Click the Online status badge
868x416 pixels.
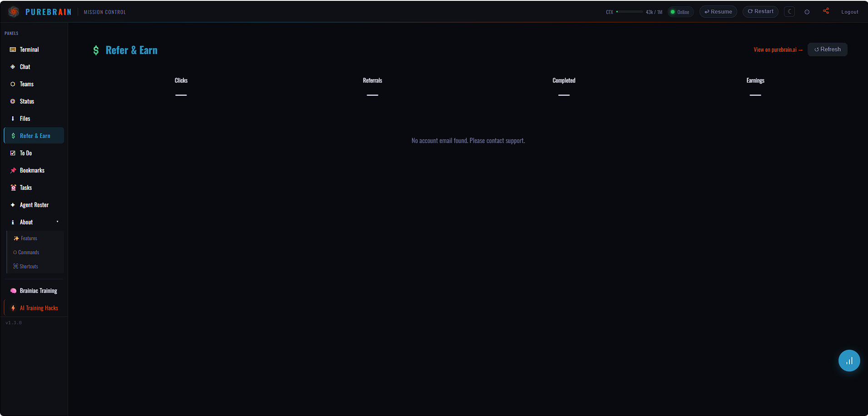click(x=680, y=12)
